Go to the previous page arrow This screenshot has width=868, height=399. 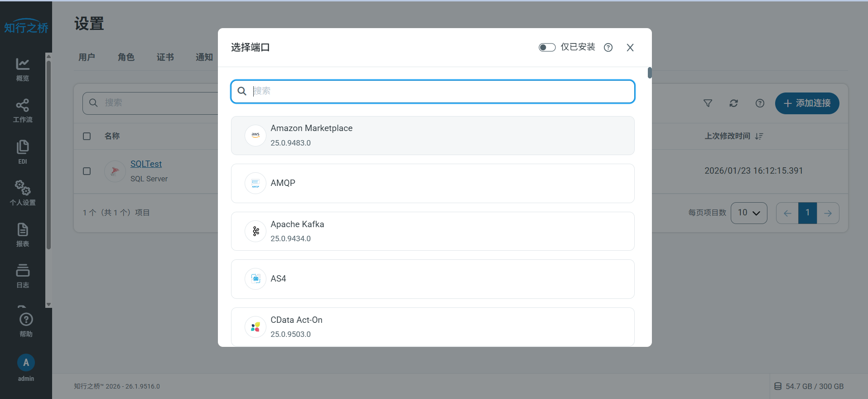tap(787, 213)
